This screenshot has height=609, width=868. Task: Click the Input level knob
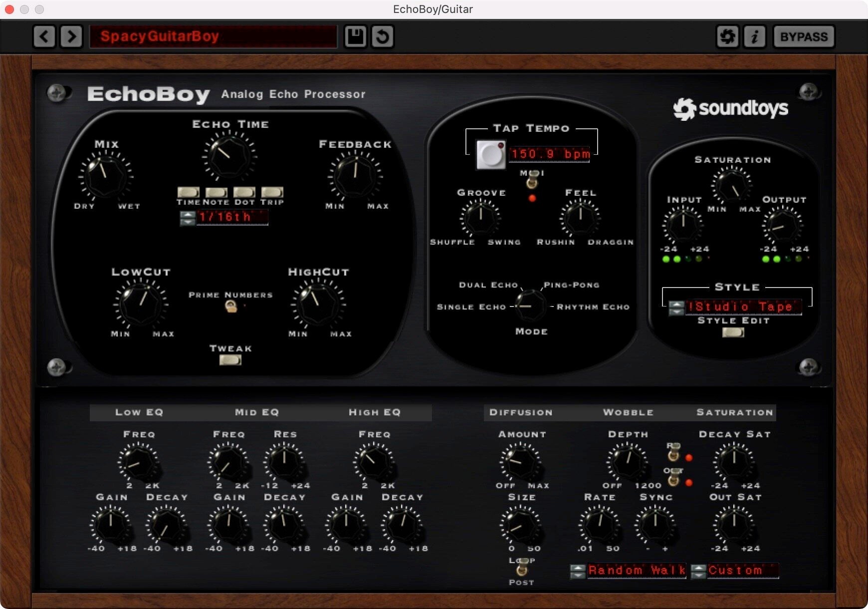point(683,226)
